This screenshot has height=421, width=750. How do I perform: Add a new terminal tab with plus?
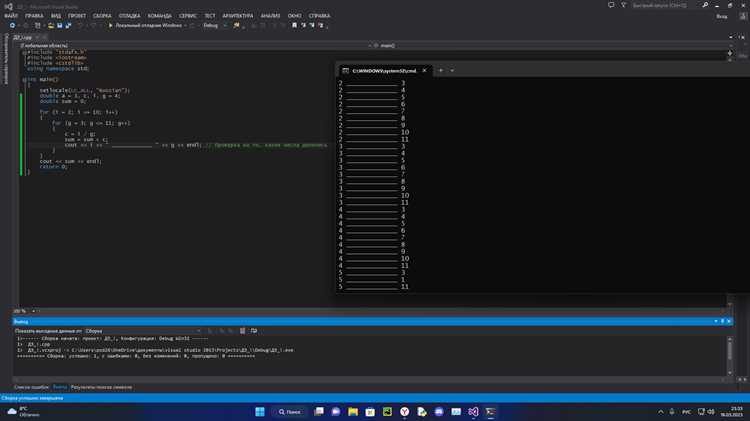click(441, 71)
